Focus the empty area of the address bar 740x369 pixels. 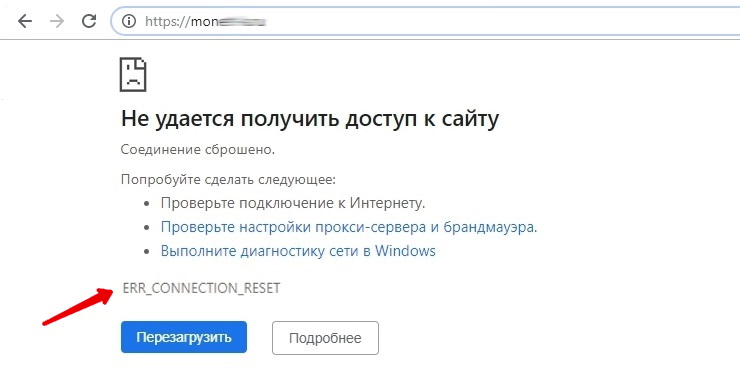pyautogui.click(x=500, y=21)
